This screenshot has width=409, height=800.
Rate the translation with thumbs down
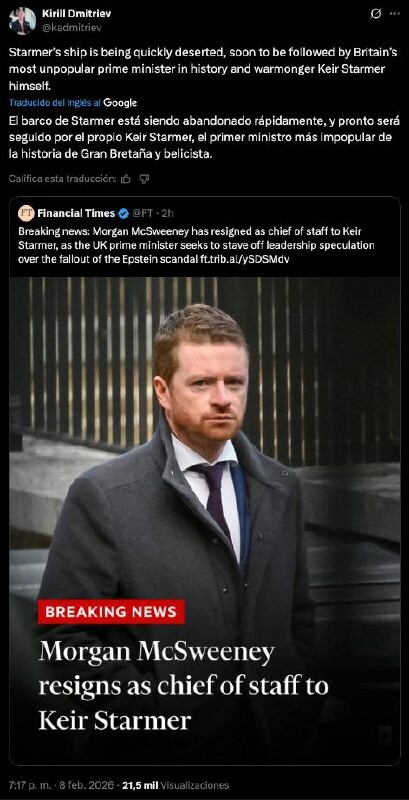pos(144,179)
